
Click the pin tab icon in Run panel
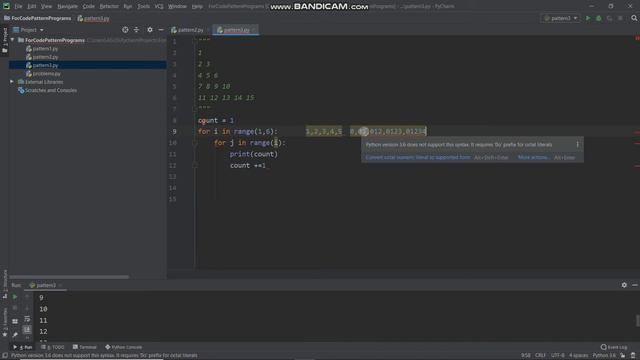pos(15,335)
